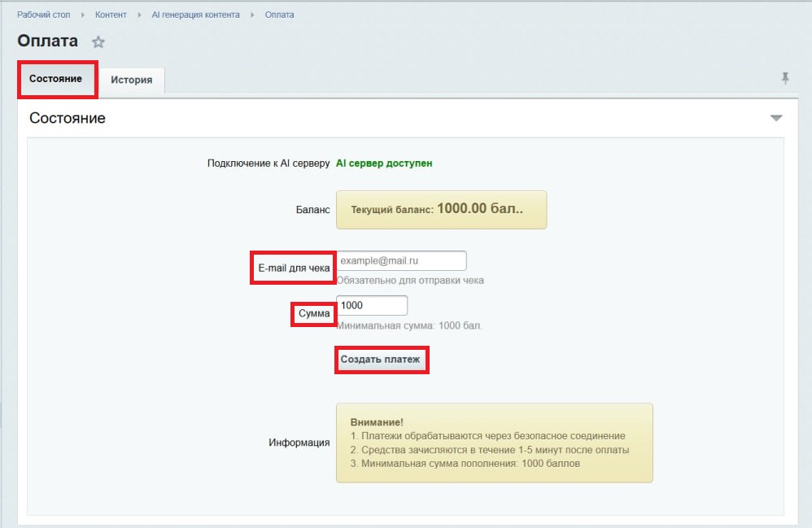Expand the arrow after Рабочий стол breadcrumb
Screen dimensions: 812x528
coord(82,15)
